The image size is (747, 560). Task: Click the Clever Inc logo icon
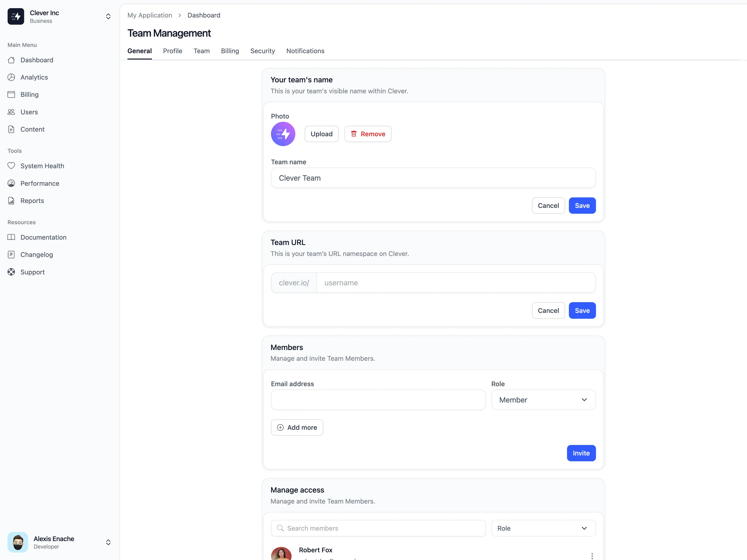pyautogui.click(x=16, y=17)
